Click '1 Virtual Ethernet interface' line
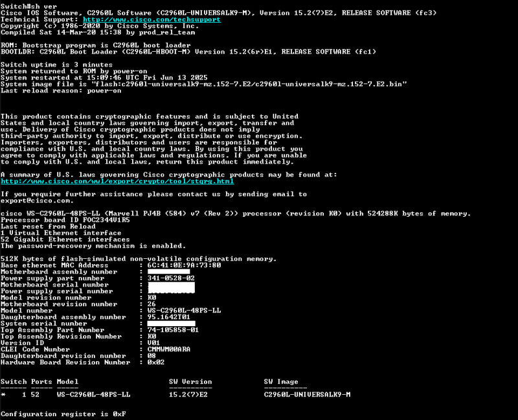This screenshot has height=420, width=518. [61, 233]
